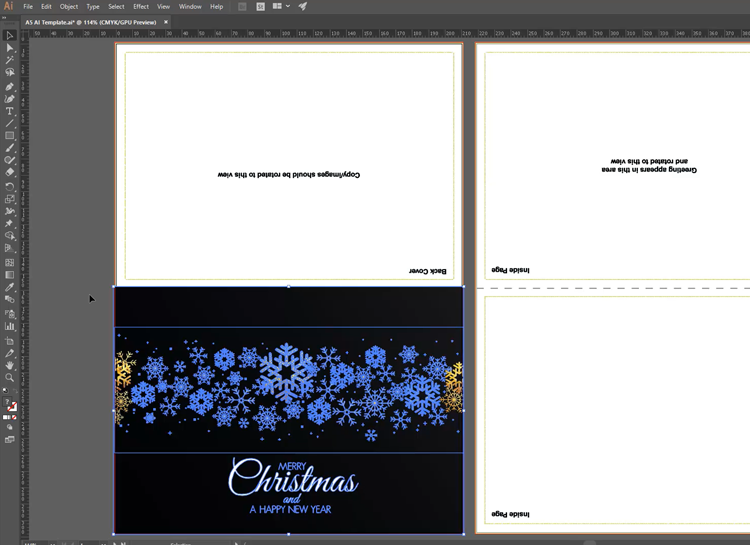Activate the Hand tool
750x545 pixels.
coord(10,366)
